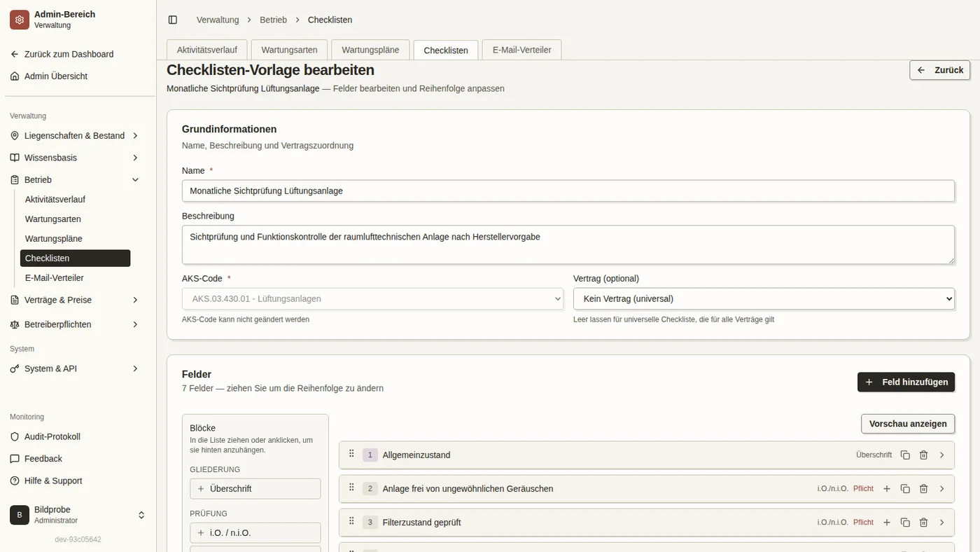
Task: Open the Bildprobe user account menu
Action: click(x=78, y=515)
